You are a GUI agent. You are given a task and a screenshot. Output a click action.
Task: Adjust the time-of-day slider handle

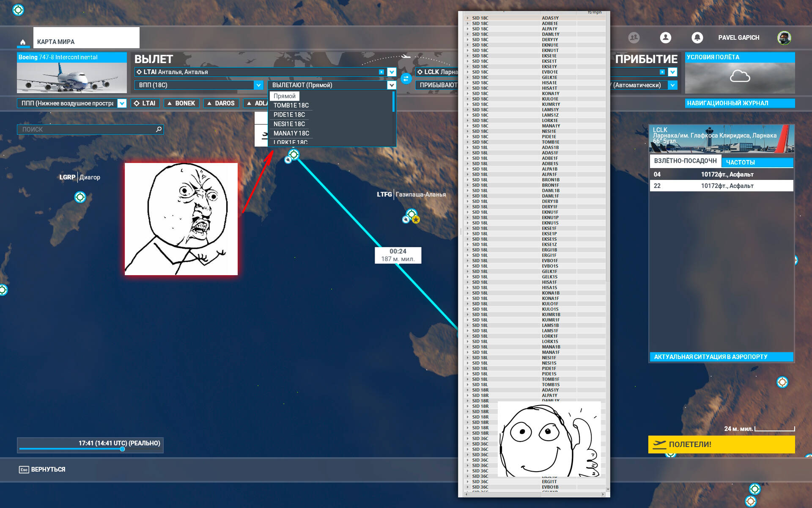(122, 449)
